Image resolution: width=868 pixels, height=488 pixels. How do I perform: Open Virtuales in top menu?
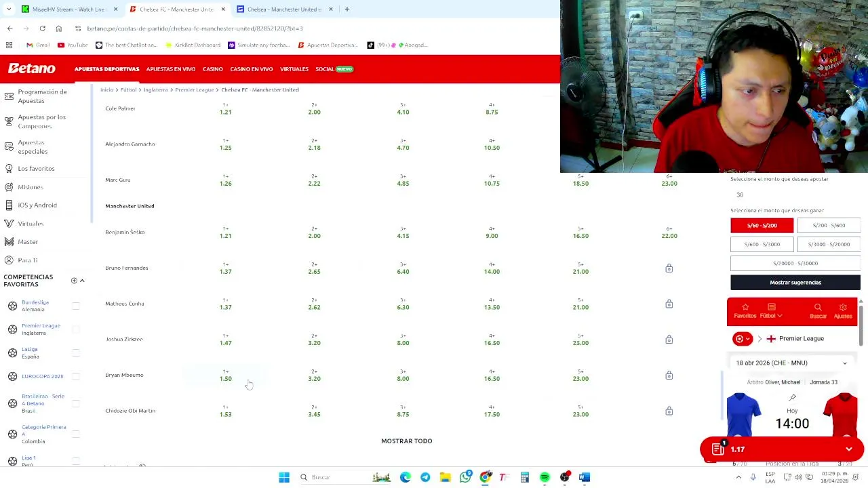[x=294, y=69]
